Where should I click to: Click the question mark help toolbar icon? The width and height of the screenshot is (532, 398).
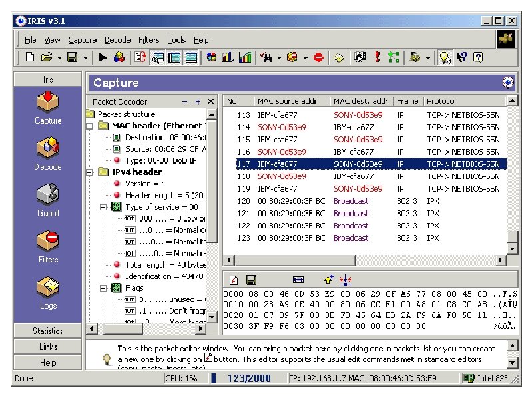coord(477,57)
